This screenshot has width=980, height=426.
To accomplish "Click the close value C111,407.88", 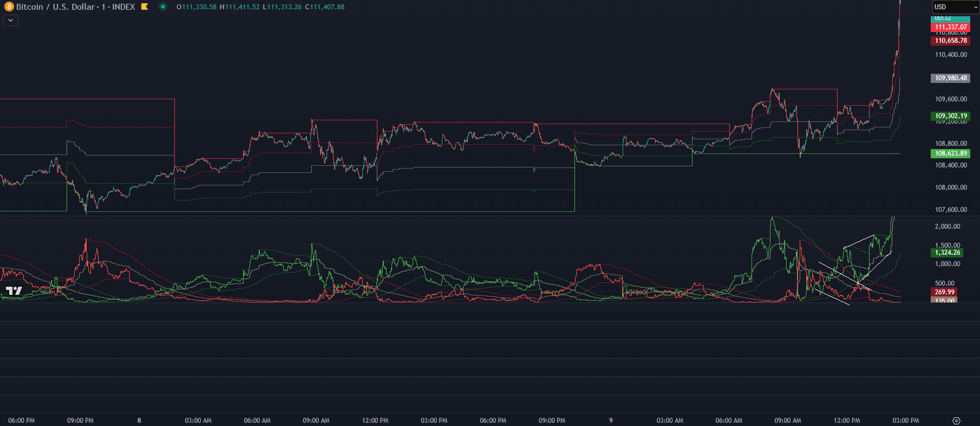I will click(x=325, y=7).
